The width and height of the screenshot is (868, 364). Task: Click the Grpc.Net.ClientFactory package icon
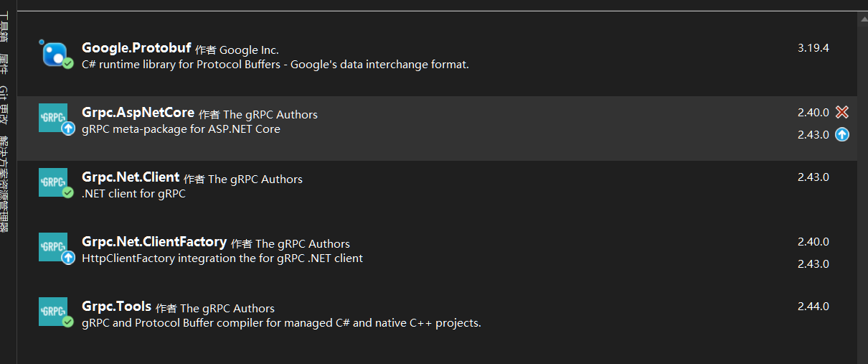click(53, 247)
